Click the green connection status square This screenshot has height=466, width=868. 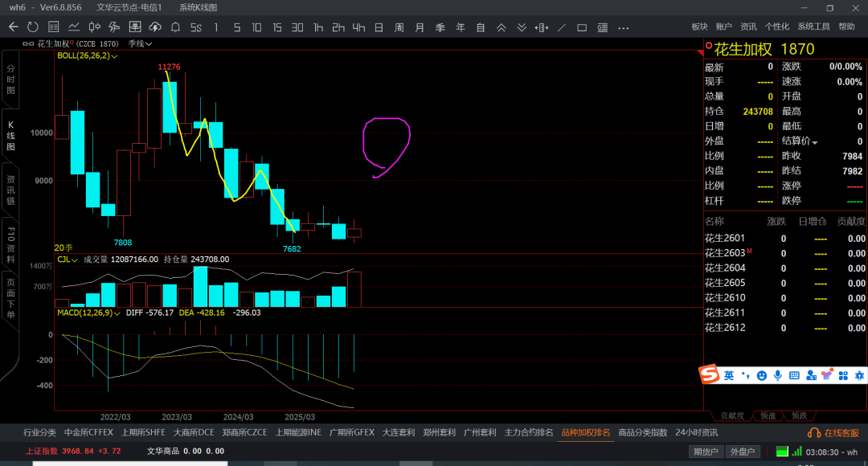[x=782, y=452]
